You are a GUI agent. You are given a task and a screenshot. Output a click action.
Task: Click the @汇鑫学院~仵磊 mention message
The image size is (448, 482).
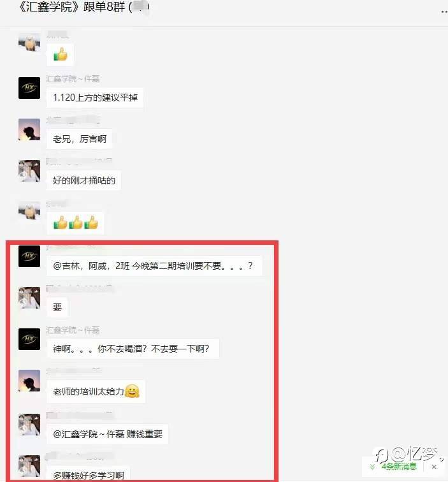coord(107,434)
